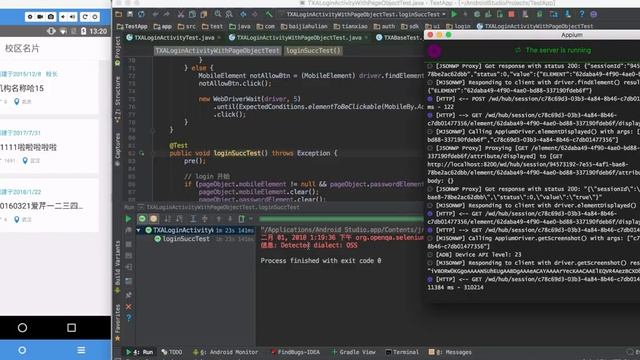Viewport: 640px width, 360px height.
Task: Click the Redo arrow in toolbar
Action: pos(167,14)
